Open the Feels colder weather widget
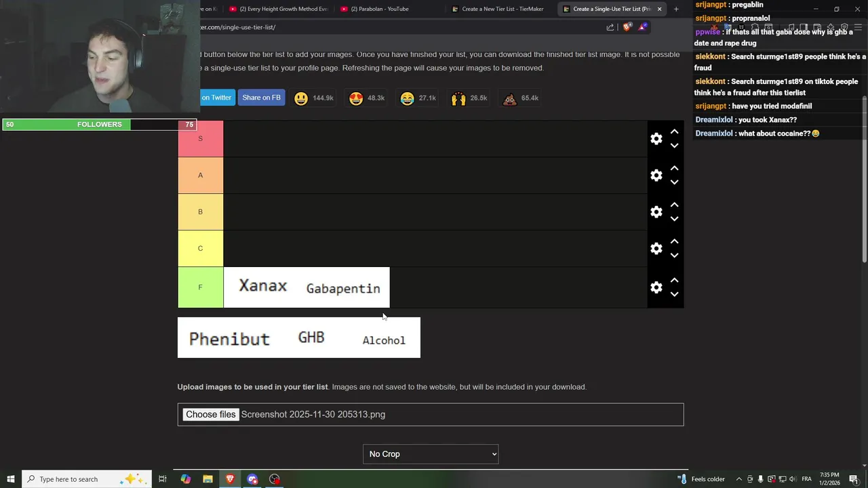Image resolution: width=868 pixels, height=488 pixels. click(701, 479)
